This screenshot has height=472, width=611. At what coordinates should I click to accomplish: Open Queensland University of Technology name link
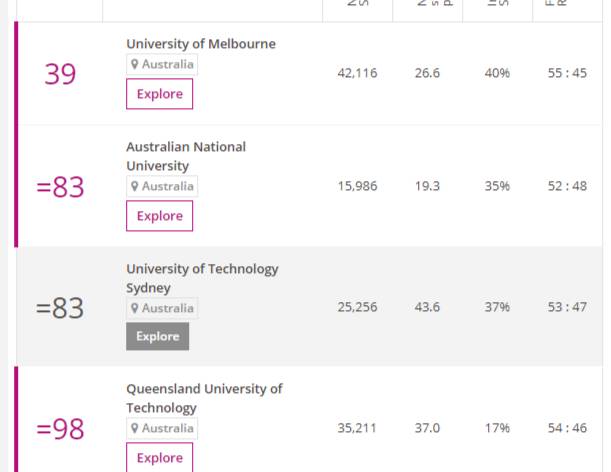204,398
